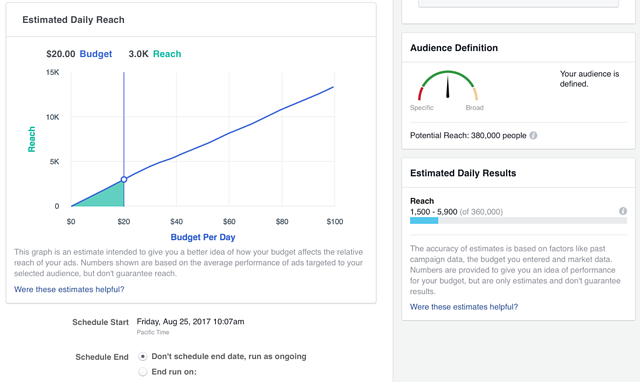Image resolution: width=640 pixels, height=382 pixels.
Task: Click the 15K y-axis label
Action: point(53,72)
